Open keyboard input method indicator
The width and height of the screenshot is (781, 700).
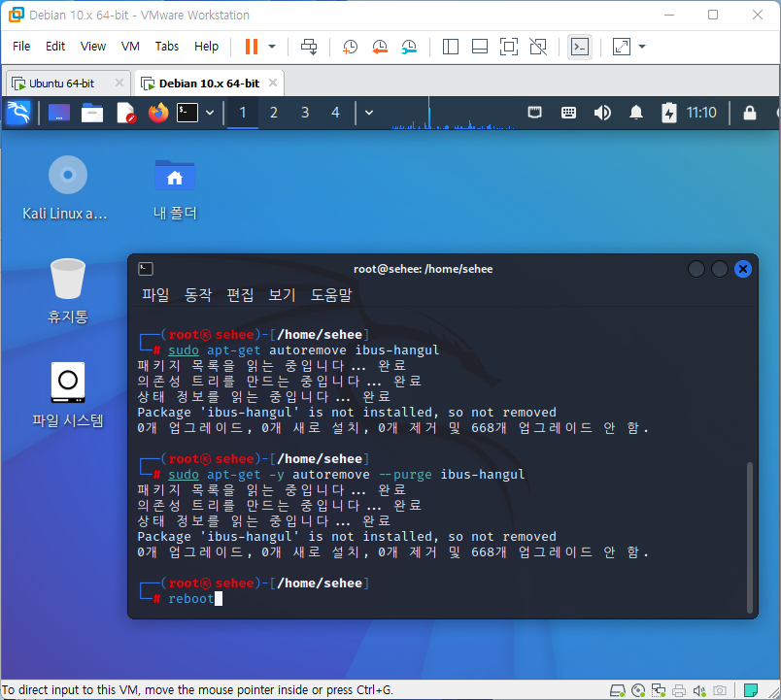pos(568,113)
